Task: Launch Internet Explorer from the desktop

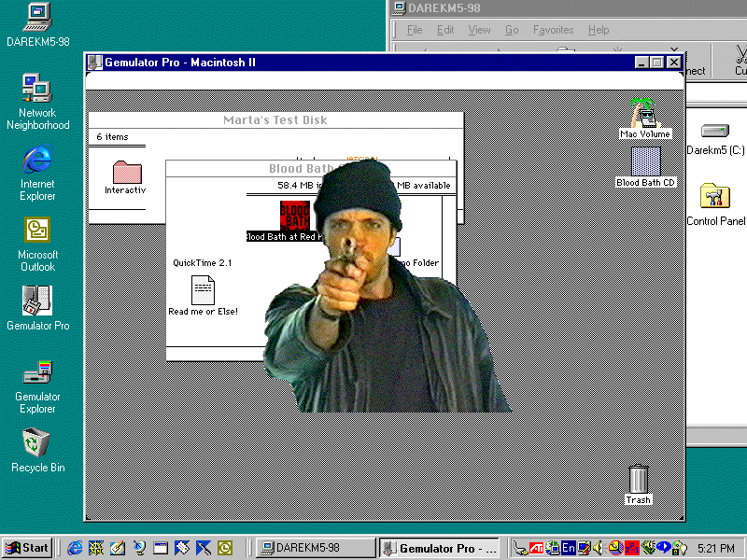Action: (37, 173)
